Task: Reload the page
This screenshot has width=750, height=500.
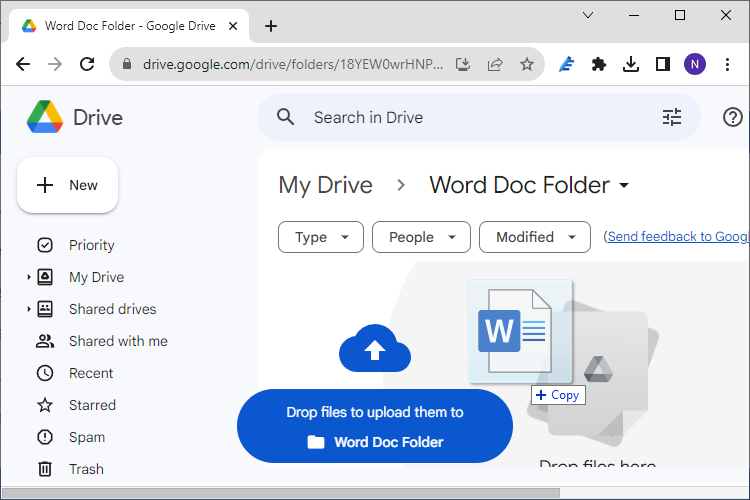Action: point(87,64)
